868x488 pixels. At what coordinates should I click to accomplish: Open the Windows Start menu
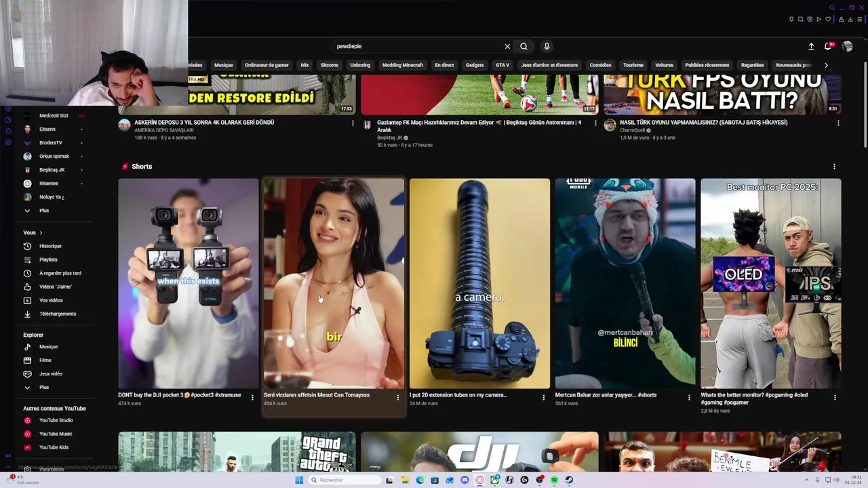coord(299,480)
